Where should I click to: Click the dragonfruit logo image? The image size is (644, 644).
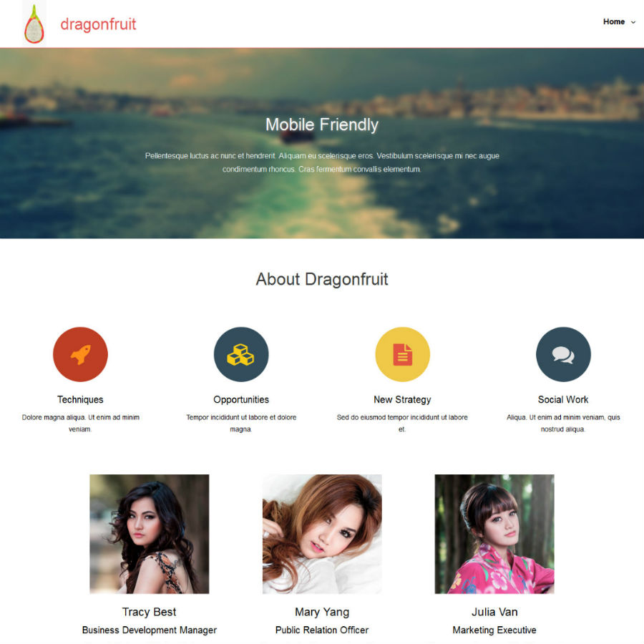[34, 24]
